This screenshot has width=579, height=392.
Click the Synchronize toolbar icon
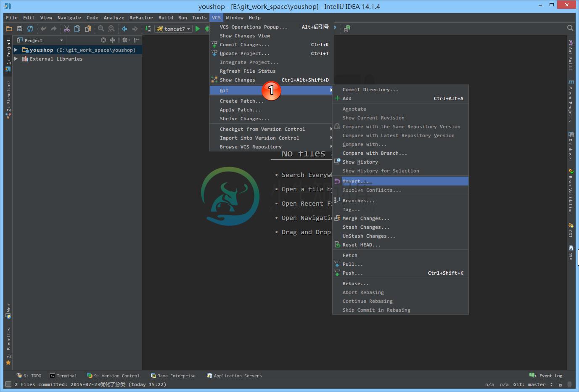30,29
